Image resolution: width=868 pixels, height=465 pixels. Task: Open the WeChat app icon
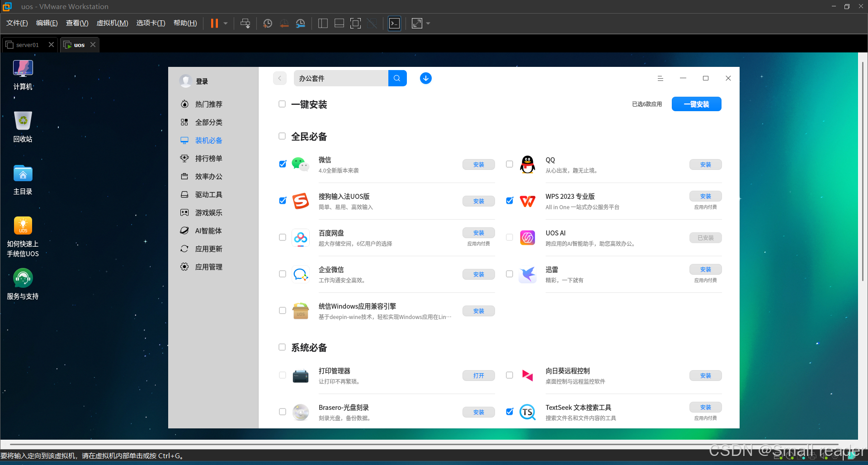pyautogui.click(x=300, y=164)
